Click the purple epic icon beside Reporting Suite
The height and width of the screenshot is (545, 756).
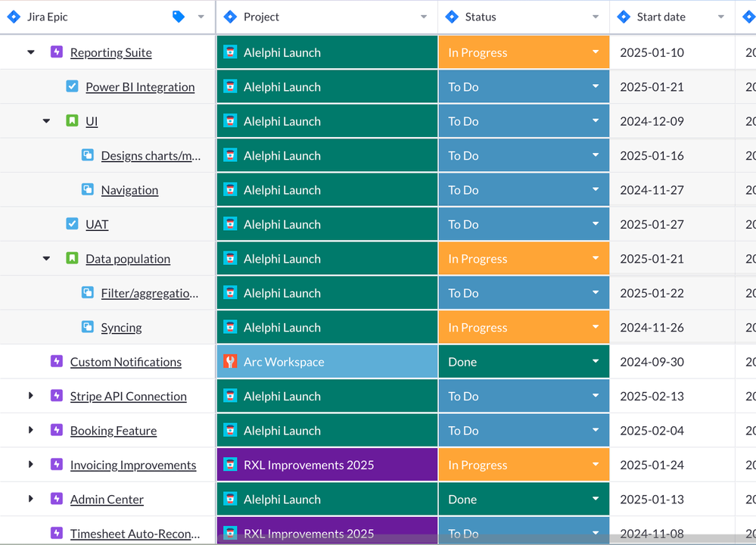click(57, 51)
